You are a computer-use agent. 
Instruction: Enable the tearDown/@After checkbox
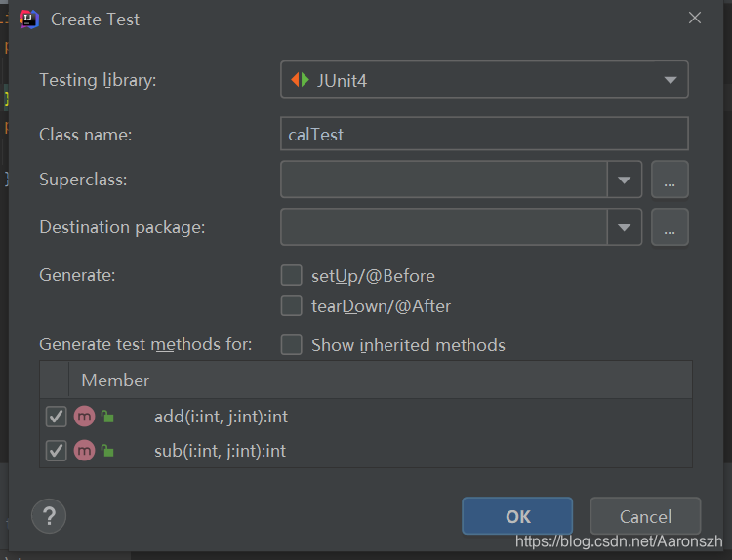[x=291, y=306]
